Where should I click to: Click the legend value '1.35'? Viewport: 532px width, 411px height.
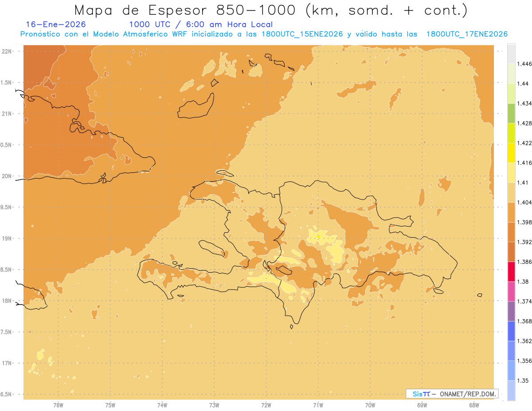coord(523,380)
